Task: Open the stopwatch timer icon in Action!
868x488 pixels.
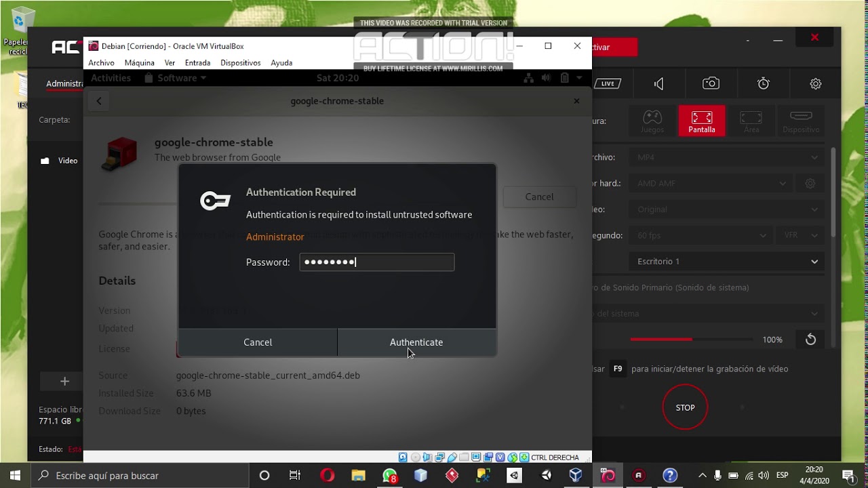Action: click(764, 83)
